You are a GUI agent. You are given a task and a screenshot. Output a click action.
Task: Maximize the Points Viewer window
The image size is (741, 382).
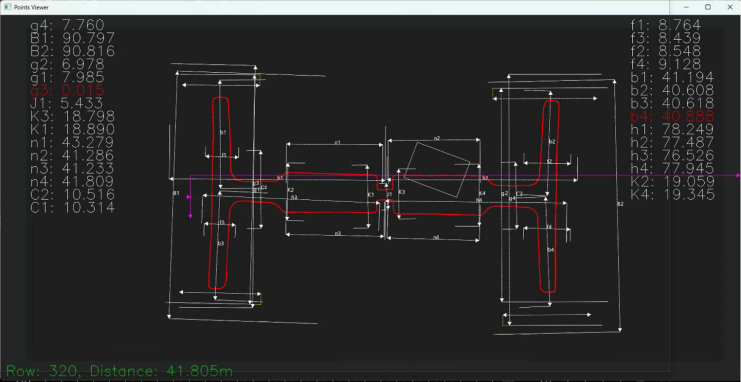coord(708,7)
